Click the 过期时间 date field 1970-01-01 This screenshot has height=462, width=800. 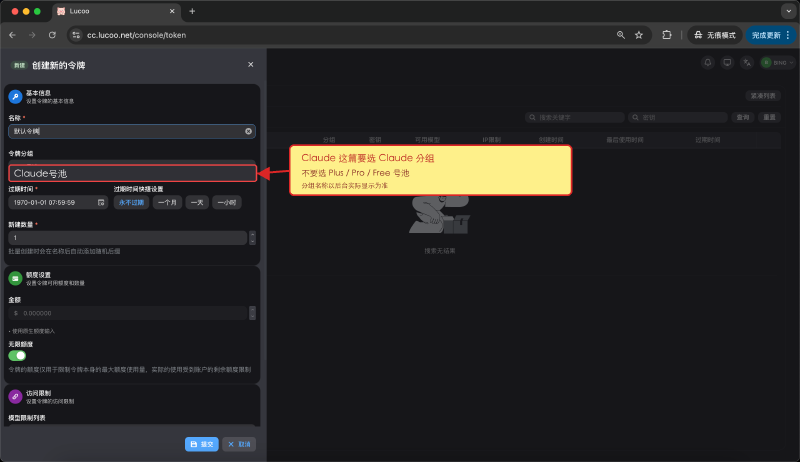pyautogui.click(x=58, y=202)
